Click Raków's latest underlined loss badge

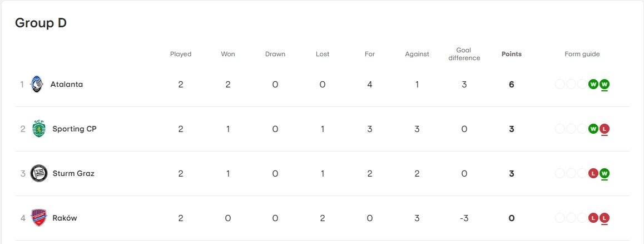(x=605, y=218)
